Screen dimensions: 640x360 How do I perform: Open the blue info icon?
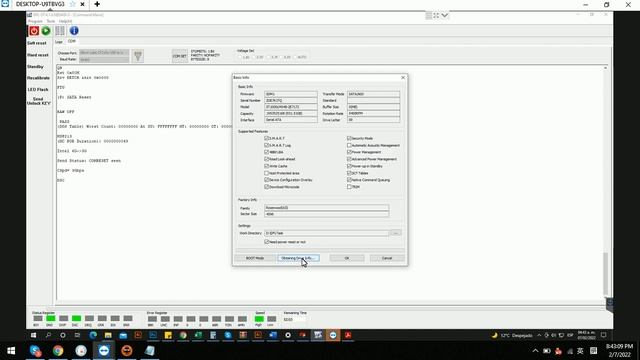tap(74, 31)
